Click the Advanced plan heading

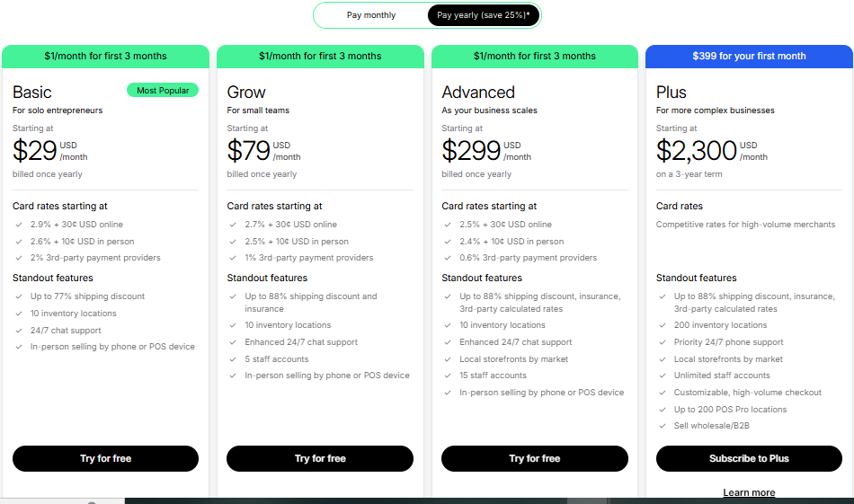click(x=478, y=92)
